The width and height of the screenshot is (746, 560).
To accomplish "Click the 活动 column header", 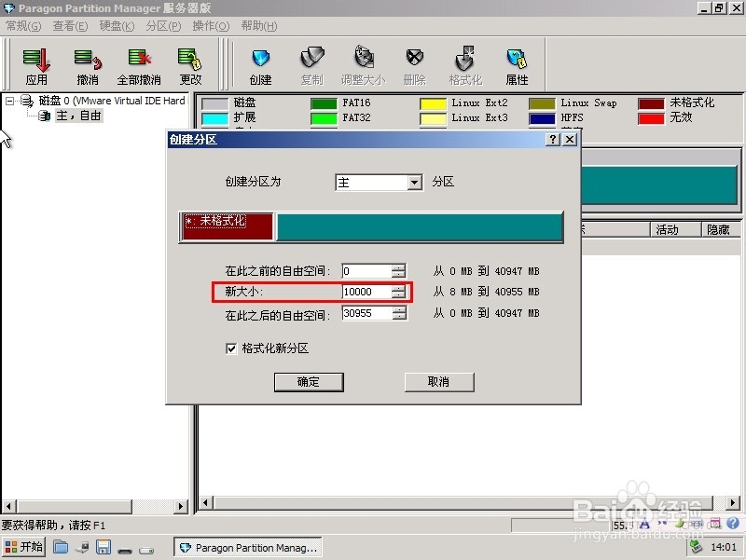I will (x=675, y=229).
